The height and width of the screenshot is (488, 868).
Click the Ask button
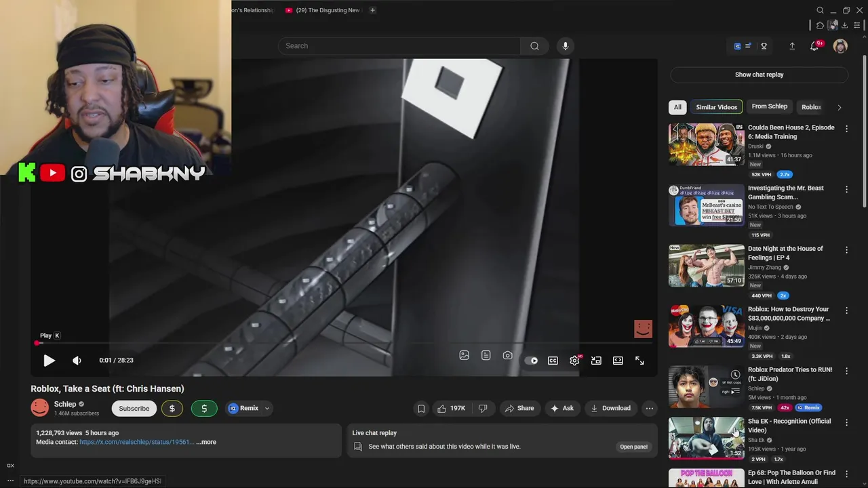(562, 408)
